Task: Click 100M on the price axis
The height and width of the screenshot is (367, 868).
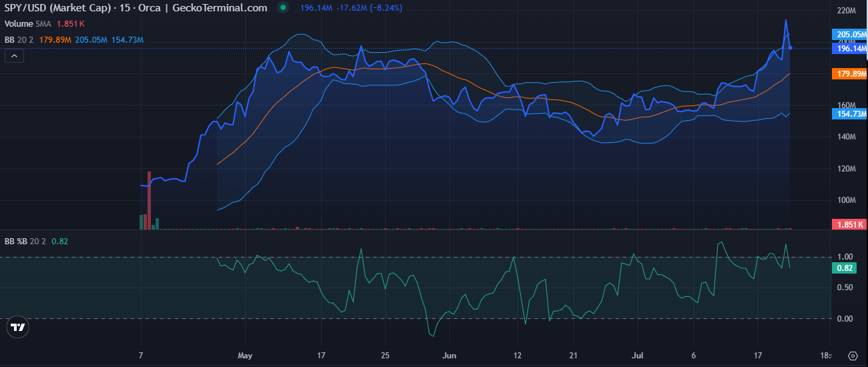Action: click(847, 200)
